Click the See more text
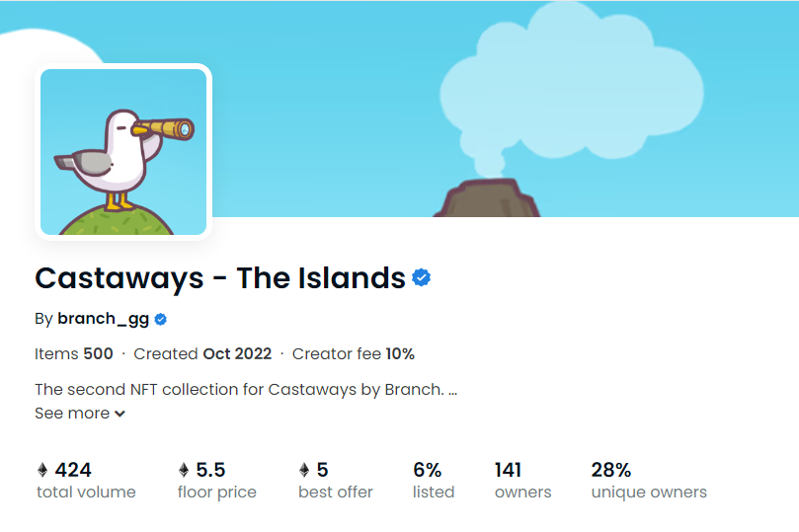799x532 pixels. [72, 413]
